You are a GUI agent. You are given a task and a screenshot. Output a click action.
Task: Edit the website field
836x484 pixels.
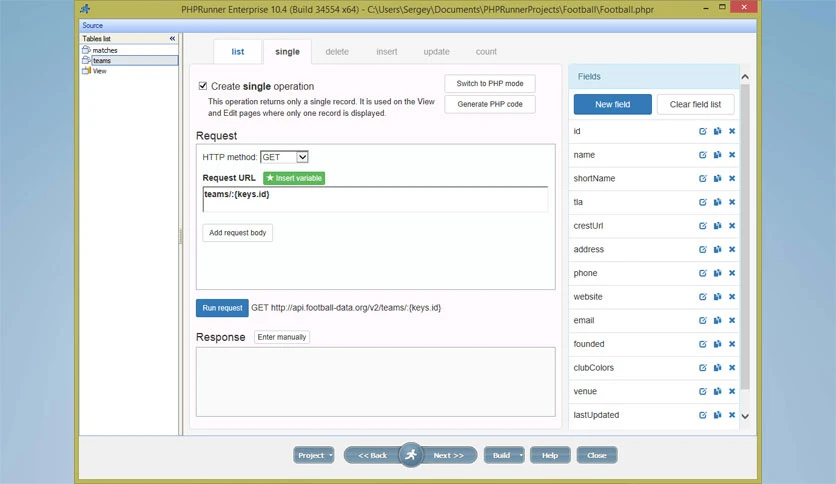click(703, 297)
